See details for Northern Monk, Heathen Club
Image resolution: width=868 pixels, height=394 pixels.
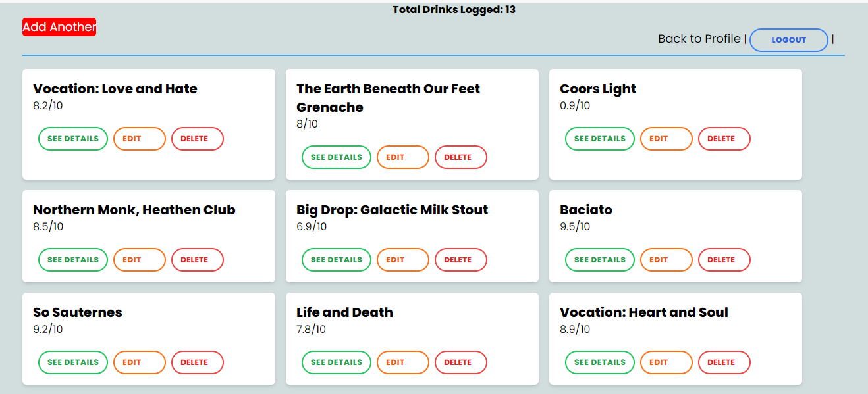[72, 259]
